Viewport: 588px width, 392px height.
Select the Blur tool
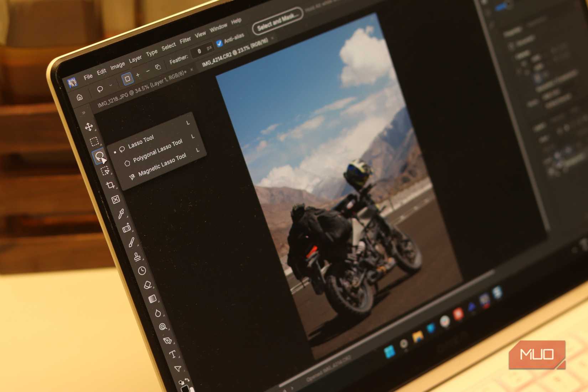click(x=158, y=313)
